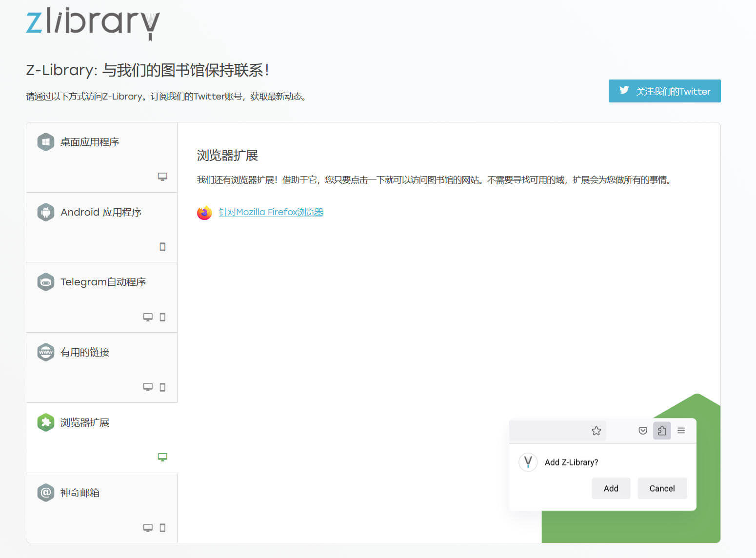Switch to the 桌面应用程序 section
756x558 pixels.
90,141
